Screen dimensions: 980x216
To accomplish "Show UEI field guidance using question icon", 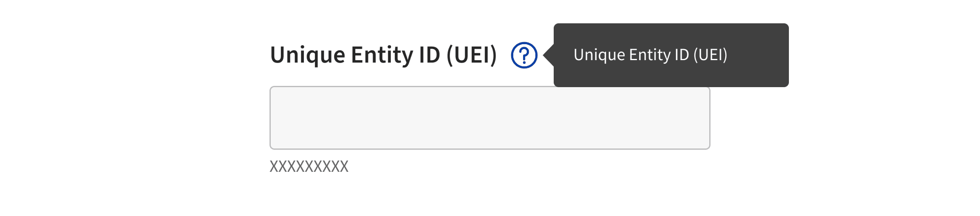I will [524, 55].
